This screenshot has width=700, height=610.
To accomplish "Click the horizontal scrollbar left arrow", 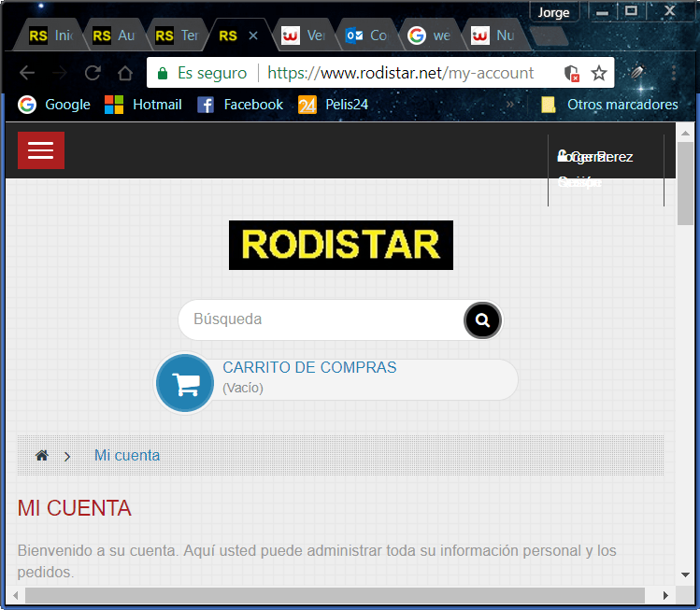I will 16,595.
